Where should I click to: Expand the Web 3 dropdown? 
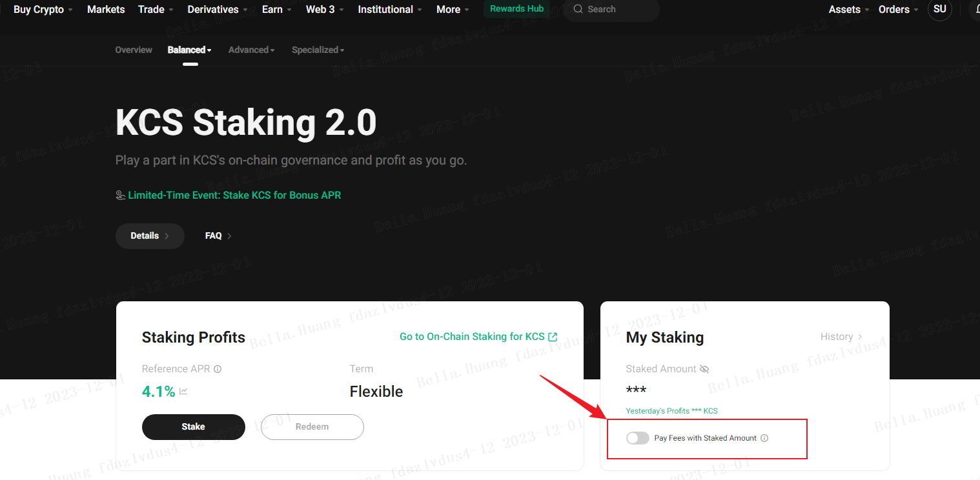(x=325, y=10)
